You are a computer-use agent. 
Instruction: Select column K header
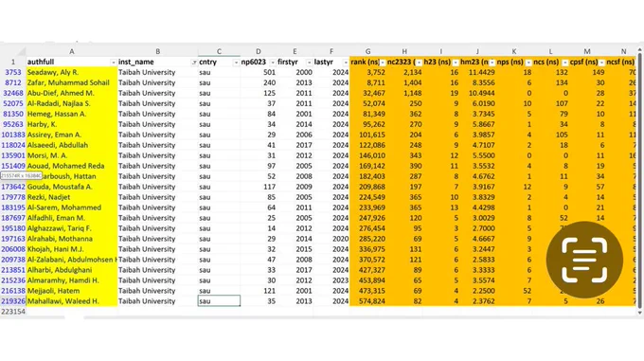[514, 51]
